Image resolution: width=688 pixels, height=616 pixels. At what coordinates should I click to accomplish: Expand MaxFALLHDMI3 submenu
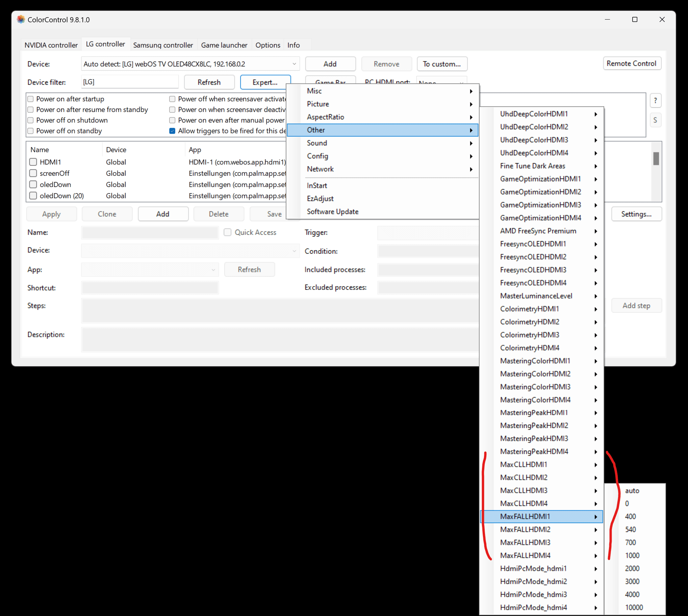542,542
